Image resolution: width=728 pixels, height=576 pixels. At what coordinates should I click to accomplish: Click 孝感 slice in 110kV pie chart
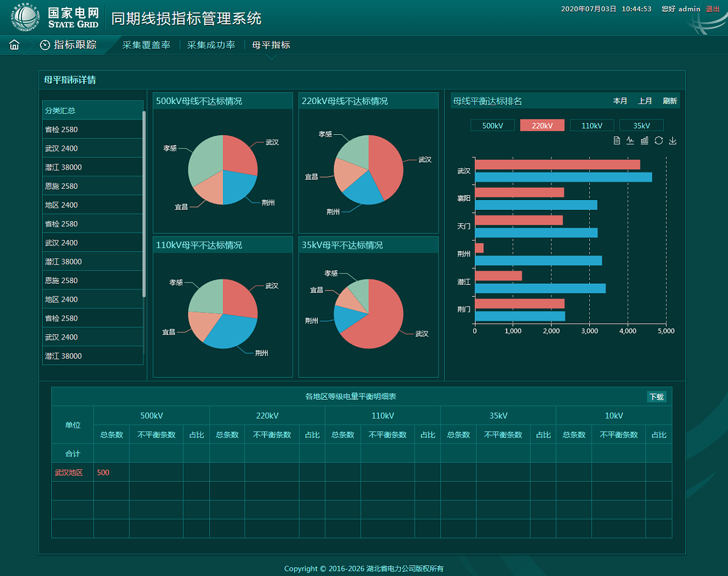[207, 297]
